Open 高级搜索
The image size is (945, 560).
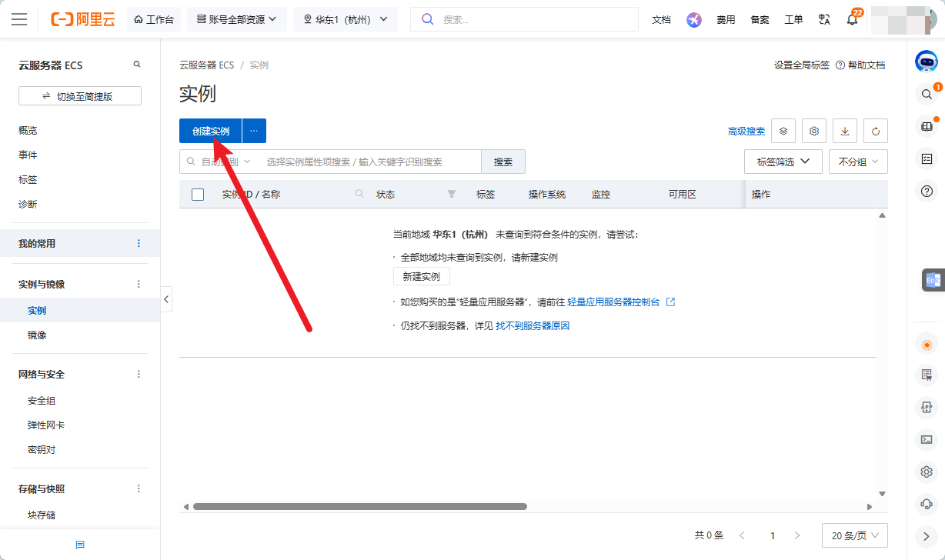pyautogui.click(x=746, y=132)
